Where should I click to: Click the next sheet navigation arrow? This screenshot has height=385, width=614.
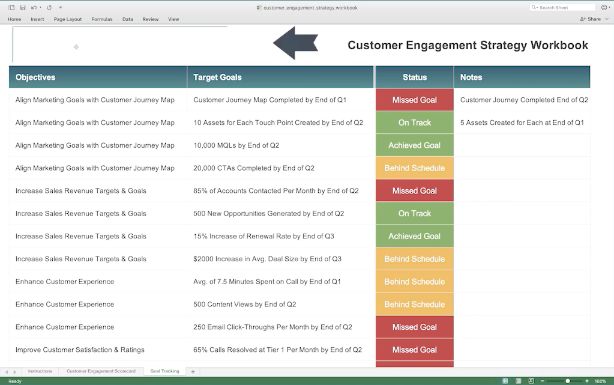(x=15, y=372)
